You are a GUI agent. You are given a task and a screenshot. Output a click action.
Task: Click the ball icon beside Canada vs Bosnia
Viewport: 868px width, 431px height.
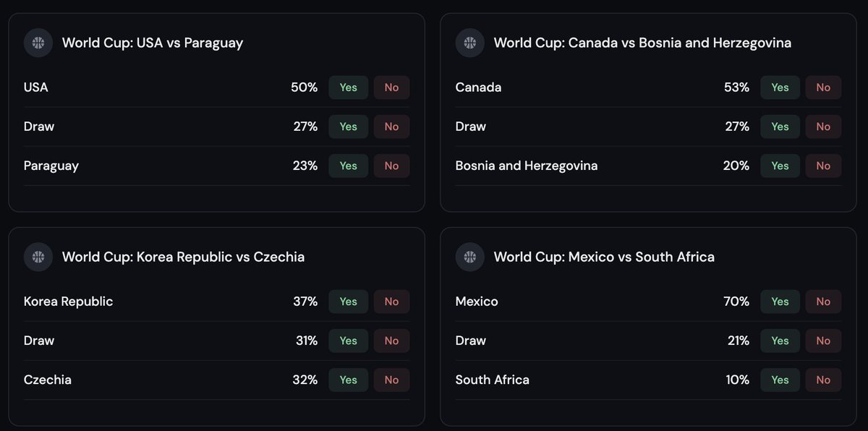(x=470, y=43)
